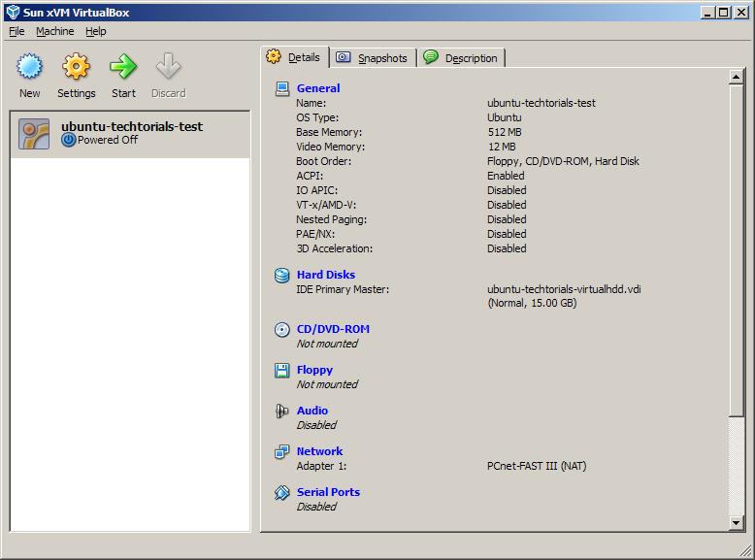Viewport: 755px width, 560px height.
Task: Click the VirtualBox title bar cube icon
Action: 13,12
